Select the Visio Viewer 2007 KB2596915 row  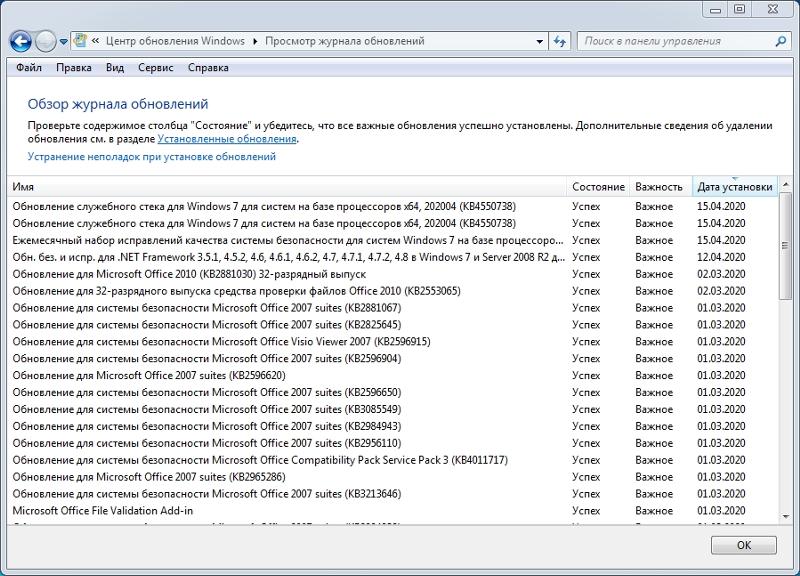tap(392, 341)
